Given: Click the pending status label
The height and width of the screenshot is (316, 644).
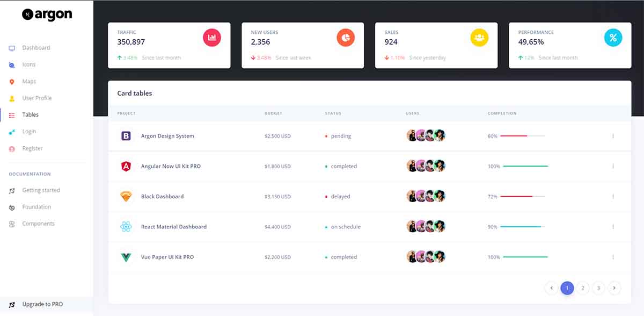Looking at the screenshot, I should click(x=341, y=137).
